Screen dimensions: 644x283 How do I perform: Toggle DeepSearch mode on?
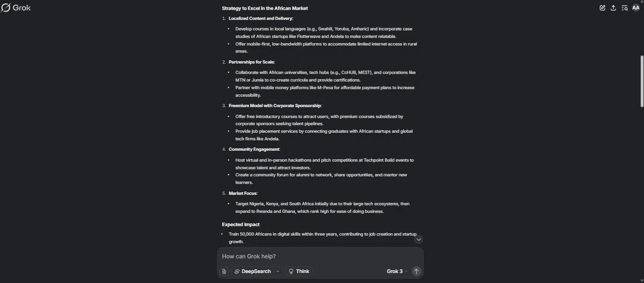tap(252, 271)
